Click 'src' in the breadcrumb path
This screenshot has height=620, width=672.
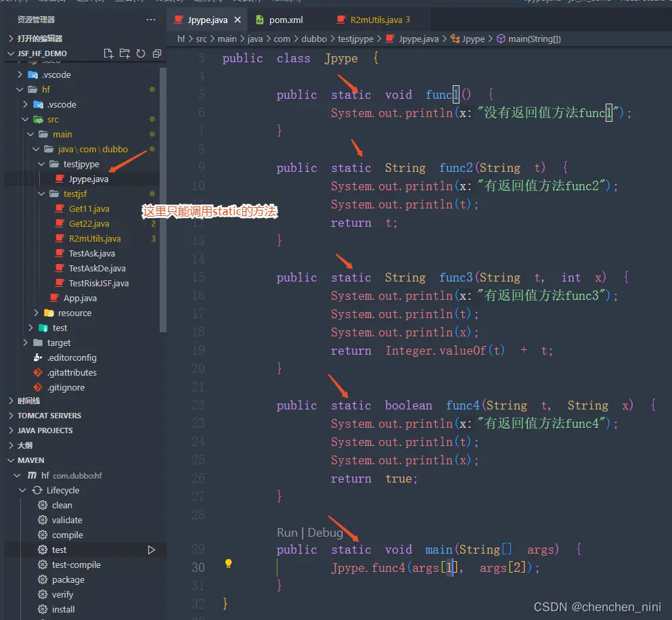coord(201,39)
